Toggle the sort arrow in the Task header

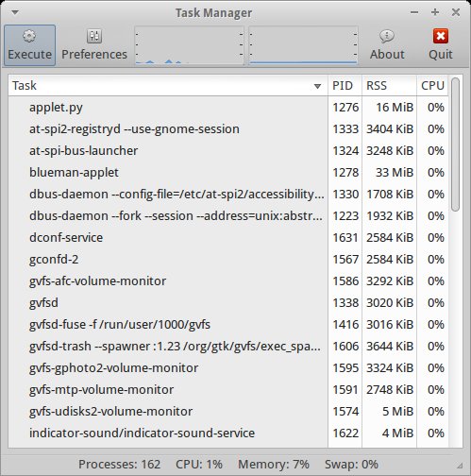click(x=317, y=86)
